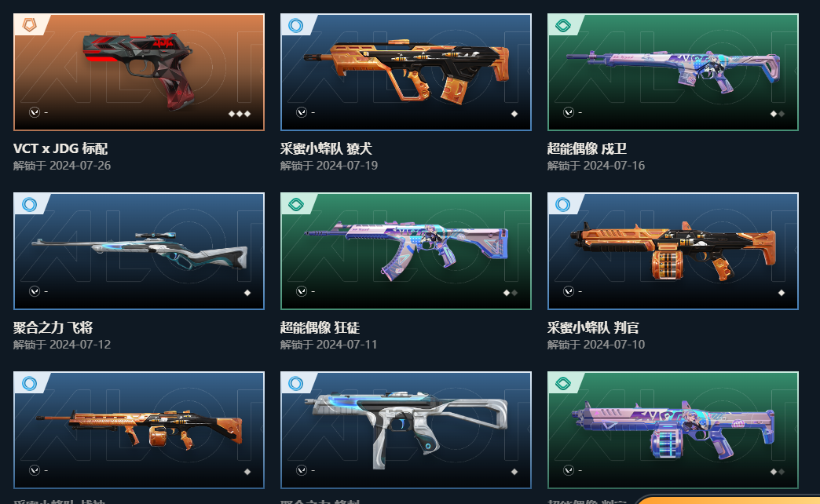Select the 超能偶像 戍卫 rifle image
This screenshot has width=820, height=504.
click(673, 72)
